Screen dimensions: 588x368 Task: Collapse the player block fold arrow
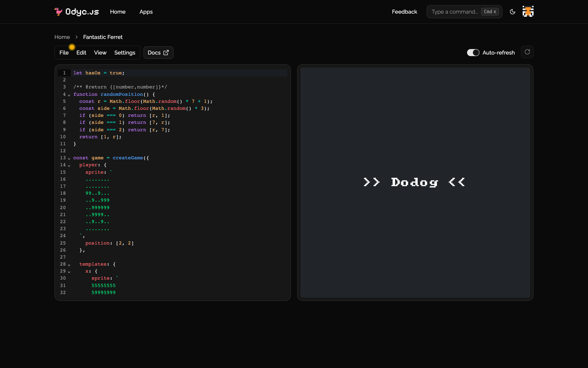[x=69, y=166]
